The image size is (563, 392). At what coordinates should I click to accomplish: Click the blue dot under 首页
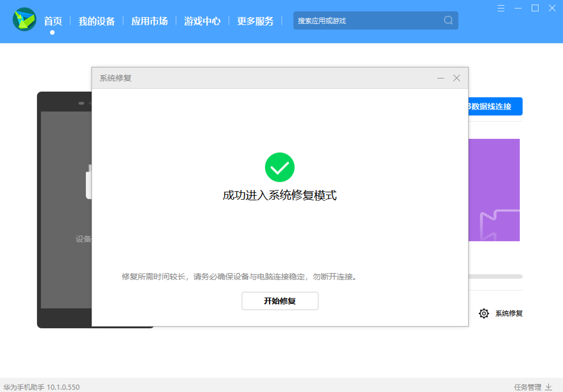pyautogui.click(x=52, y=33)
